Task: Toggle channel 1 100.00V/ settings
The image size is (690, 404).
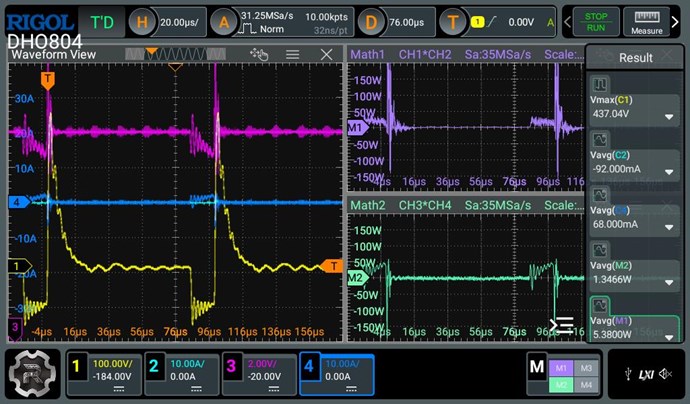Action: [104, 375]
